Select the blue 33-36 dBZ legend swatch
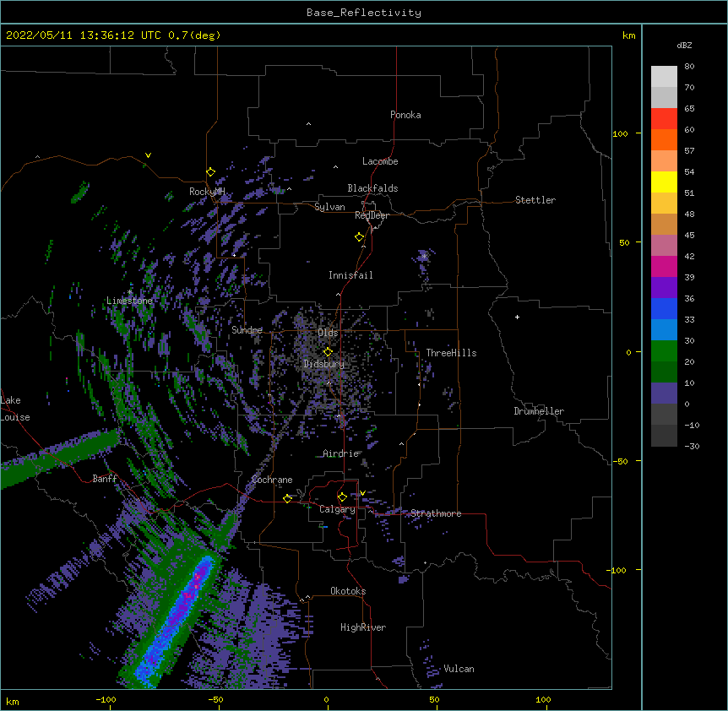 [664, 308]
